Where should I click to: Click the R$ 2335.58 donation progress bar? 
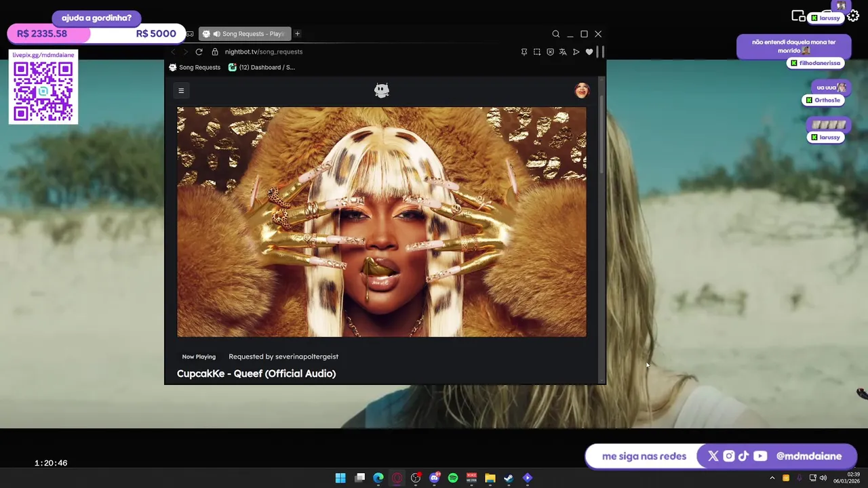pyautogui.click(x=96, y=34)
